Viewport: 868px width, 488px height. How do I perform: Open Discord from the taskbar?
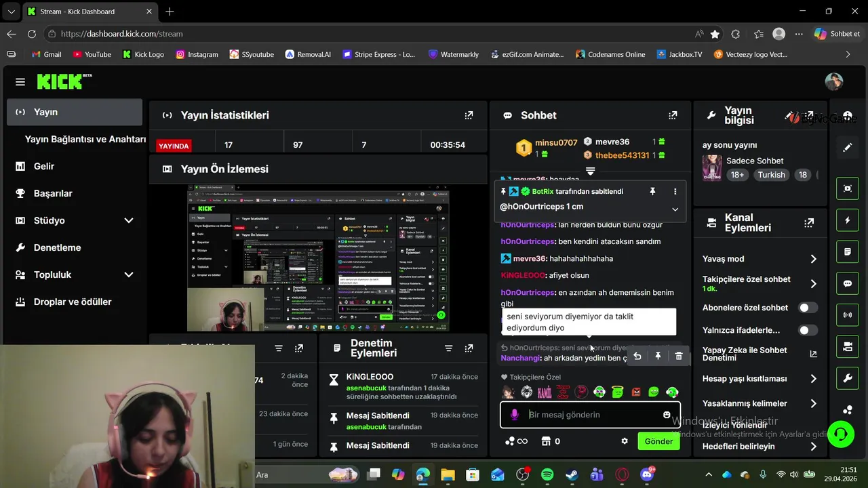[647, 475]
